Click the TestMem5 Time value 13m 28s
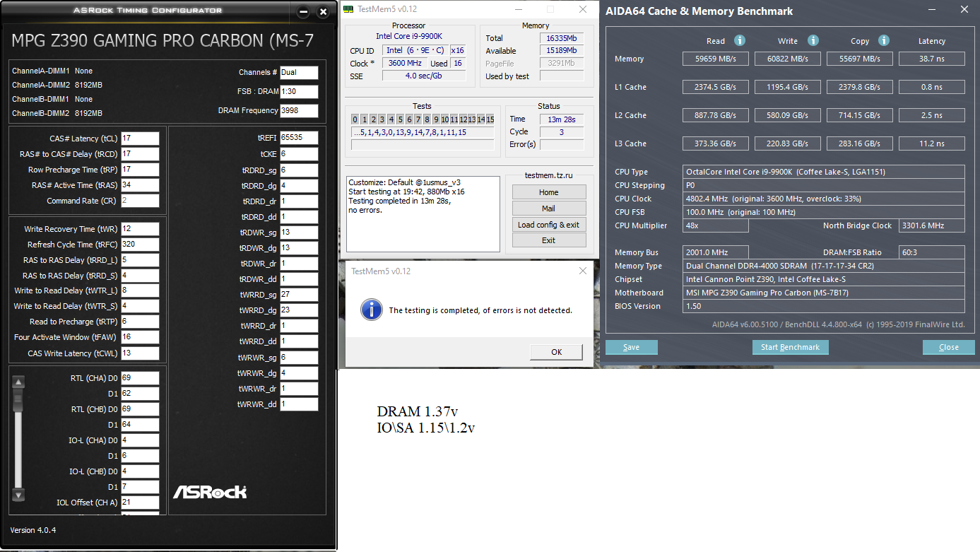Image resolution: width=980 pixels, height=552 pixels. click(562, 119)
